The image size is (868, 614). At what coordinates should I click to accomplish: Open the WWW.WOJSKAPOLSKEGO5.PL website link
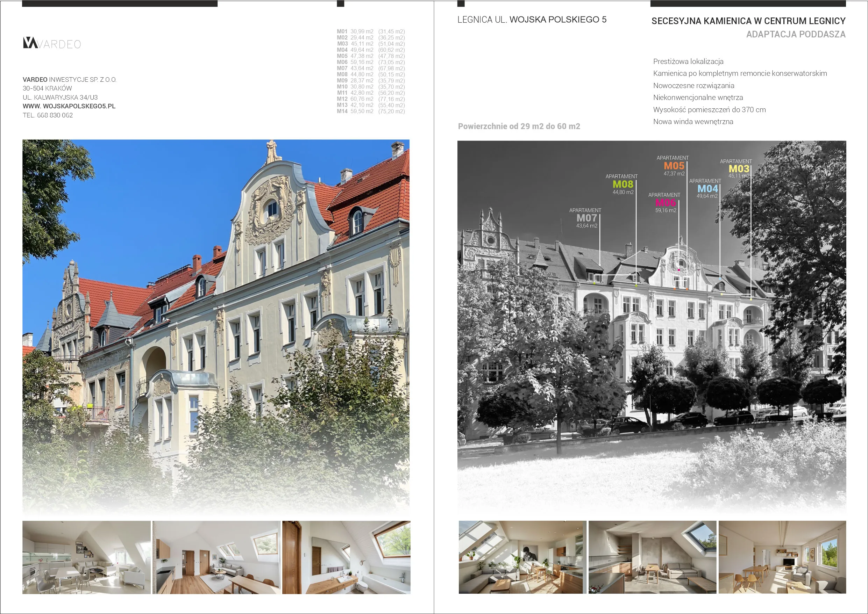[70, 107]
